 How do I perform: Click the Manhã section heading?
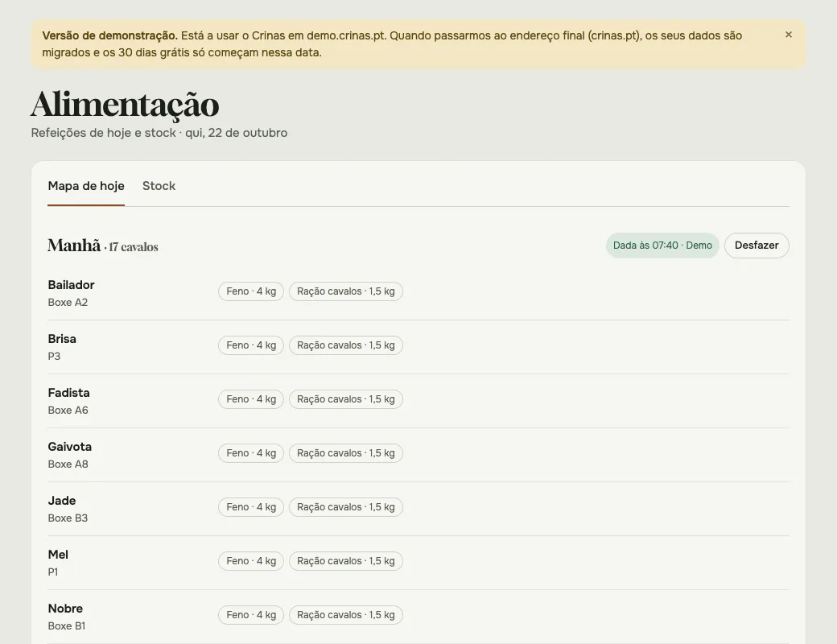pyautogui.click(x=74, y=245)
